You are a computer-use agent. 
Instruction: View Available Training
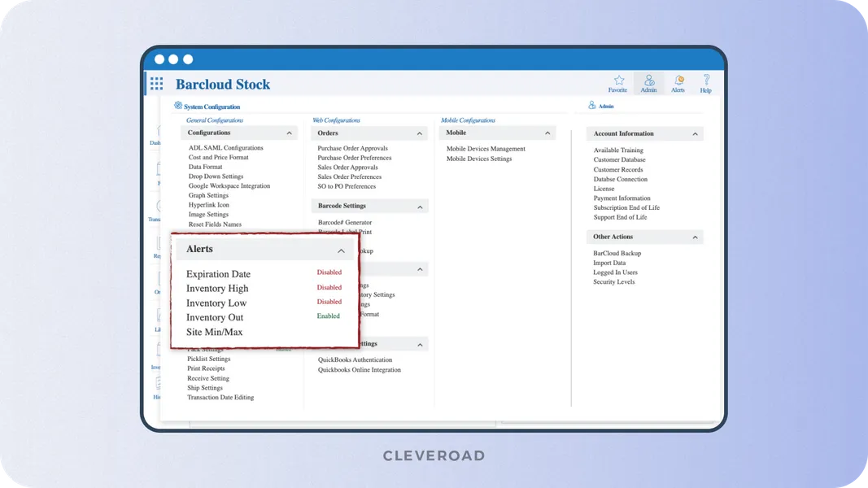[x=618, y=150]
